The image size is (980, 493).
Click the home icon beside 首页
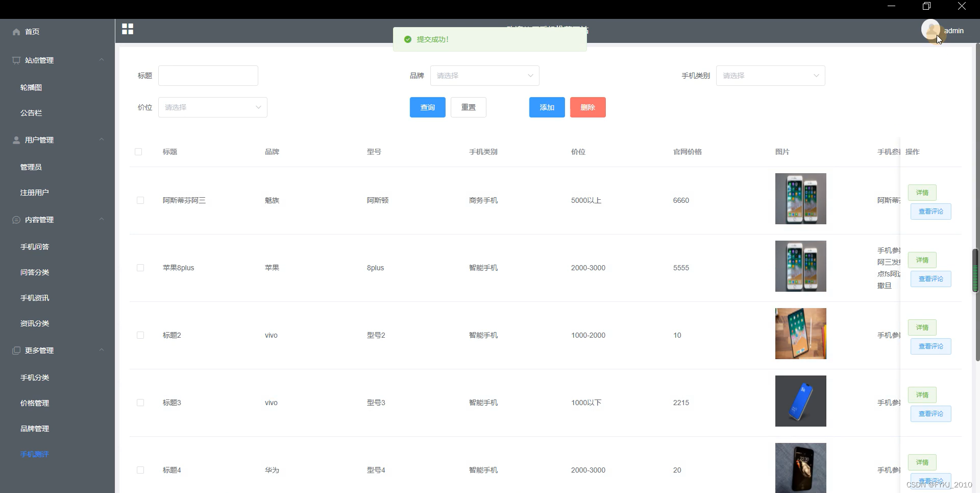(16, 32)
